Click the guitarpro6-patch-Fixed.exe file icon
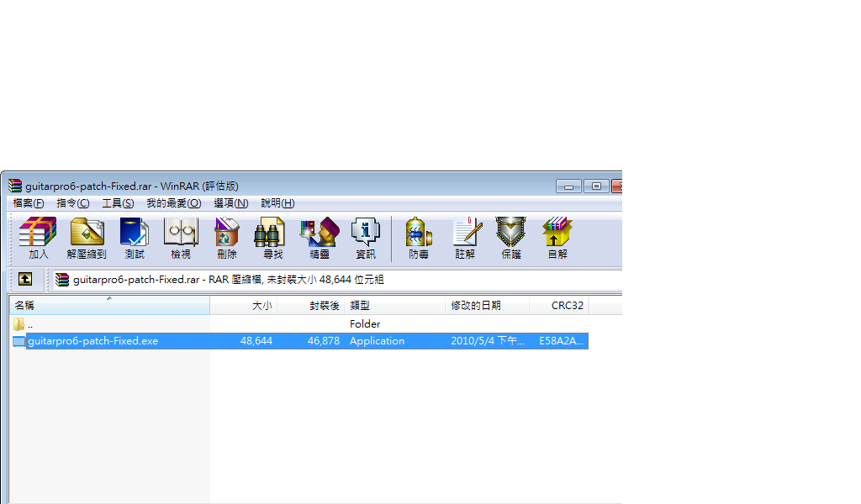Viewport: 861px width, 504px height. (18, 341)
